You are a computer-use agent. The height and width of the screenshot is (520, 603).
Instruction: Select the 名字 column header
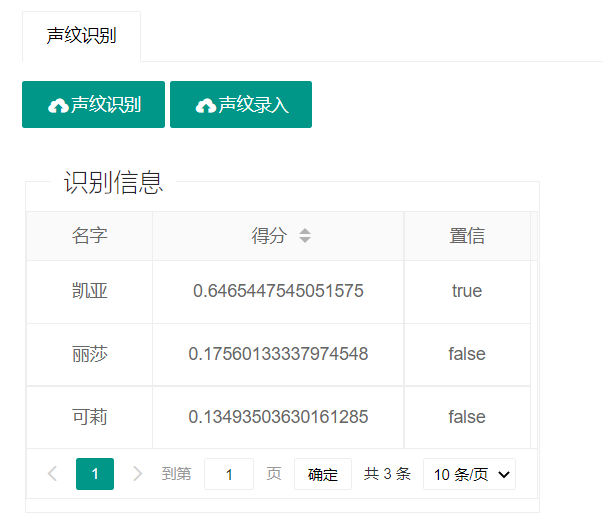point(90,236)
